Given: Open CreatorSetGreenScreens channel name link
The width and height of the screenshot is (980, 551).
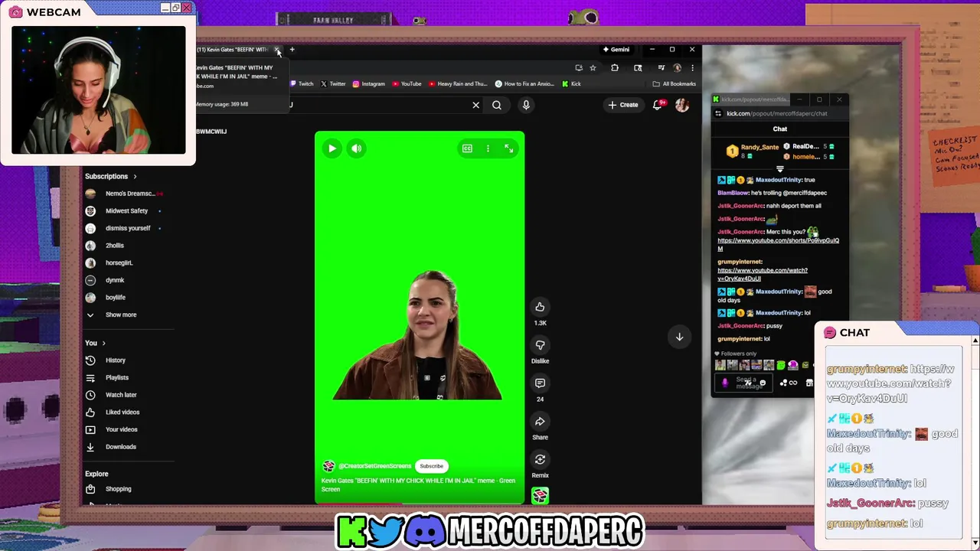Looking at the screenshot, I should pyautogui.click(x=375, y=466).
